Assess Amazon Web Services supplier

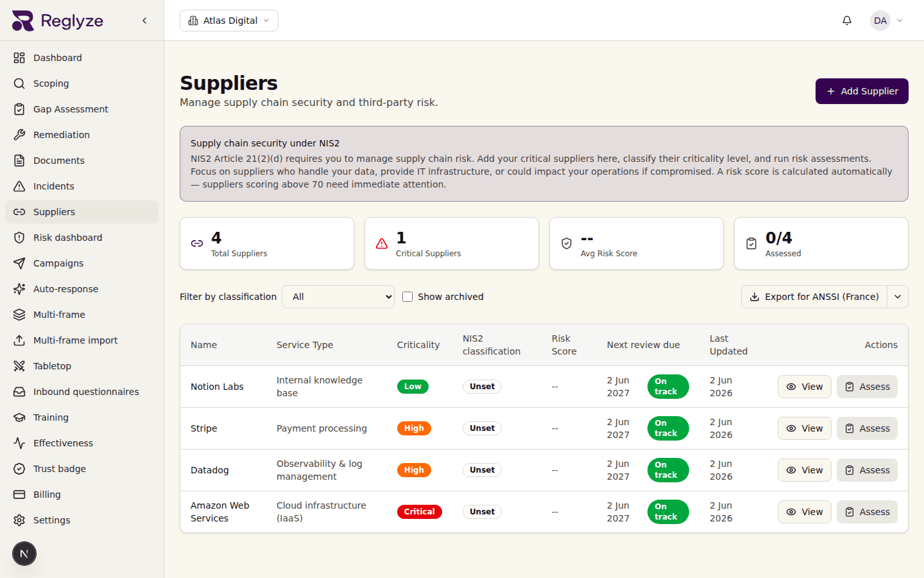867,512
